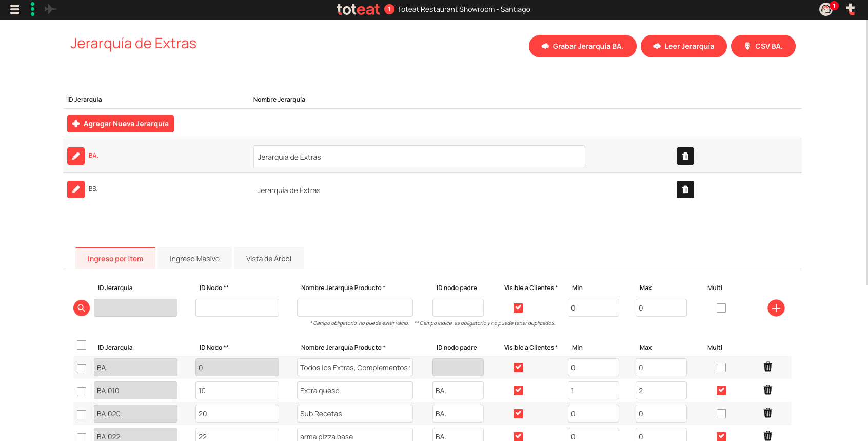The width and height of the screenshot is (868, 441).
Task: Uncheck Visible a Clientes for Sub Recetas
Action: (518, 414)
